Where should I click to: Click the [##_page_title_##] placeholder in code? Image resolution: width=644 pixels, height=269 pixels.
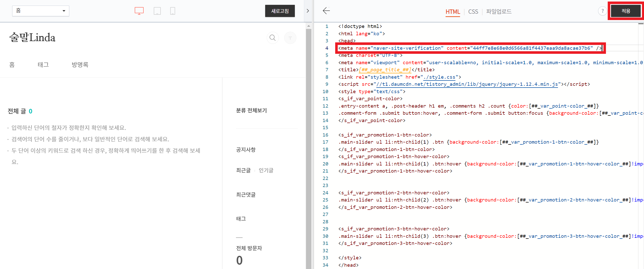point(385,70)
